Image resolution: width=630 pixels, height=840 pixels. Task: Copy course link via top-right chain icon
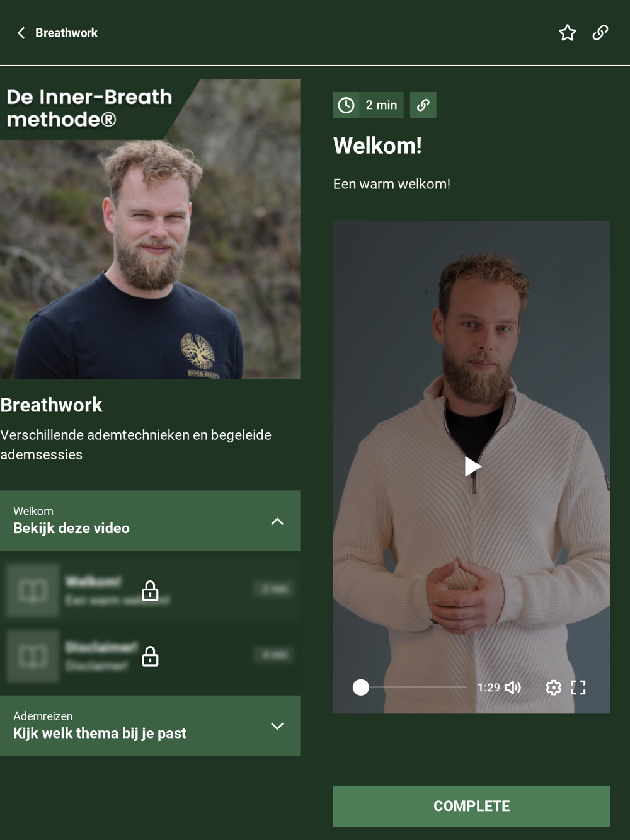coord(600,33)
